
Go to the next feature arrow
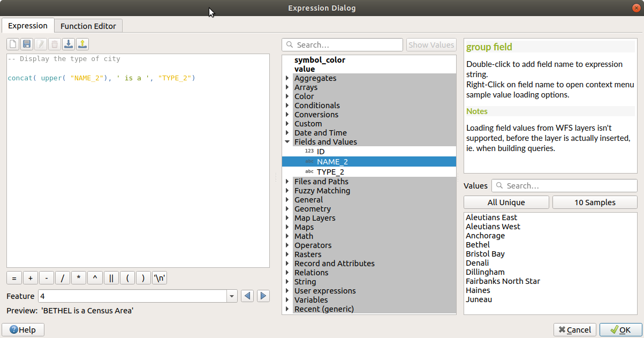point(263,296)
